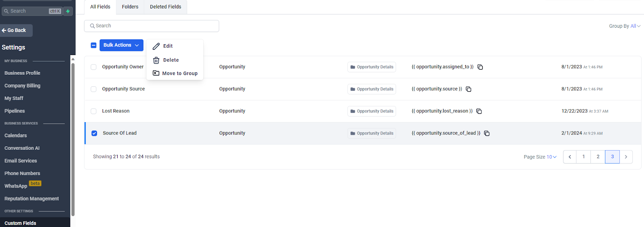Open Business Profile settings

22,73
